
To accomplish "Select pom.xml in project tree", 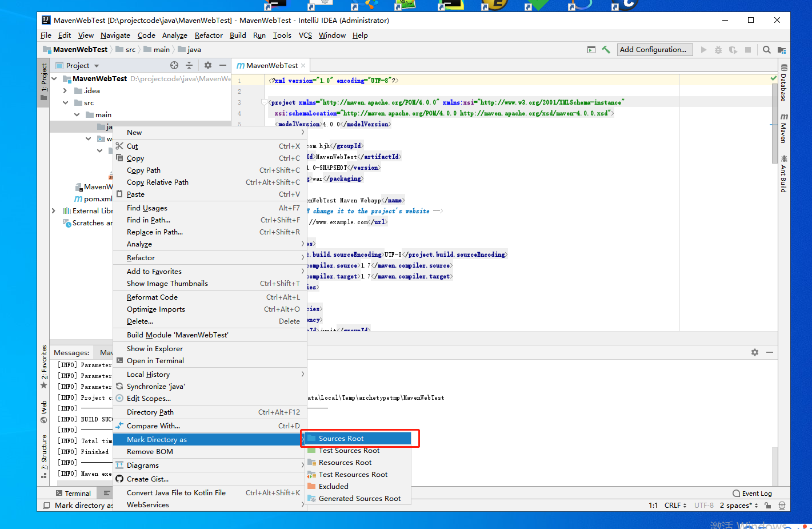I will click(x=94, y=199).
